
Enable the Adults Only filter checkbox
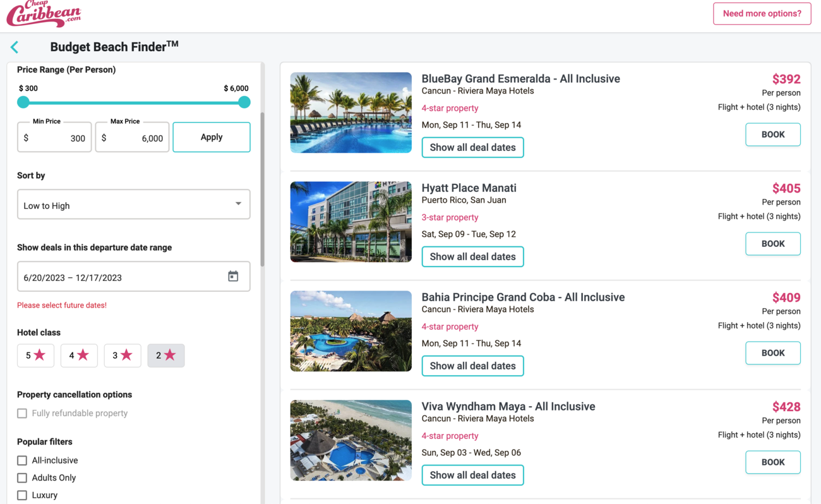[22, 478]
